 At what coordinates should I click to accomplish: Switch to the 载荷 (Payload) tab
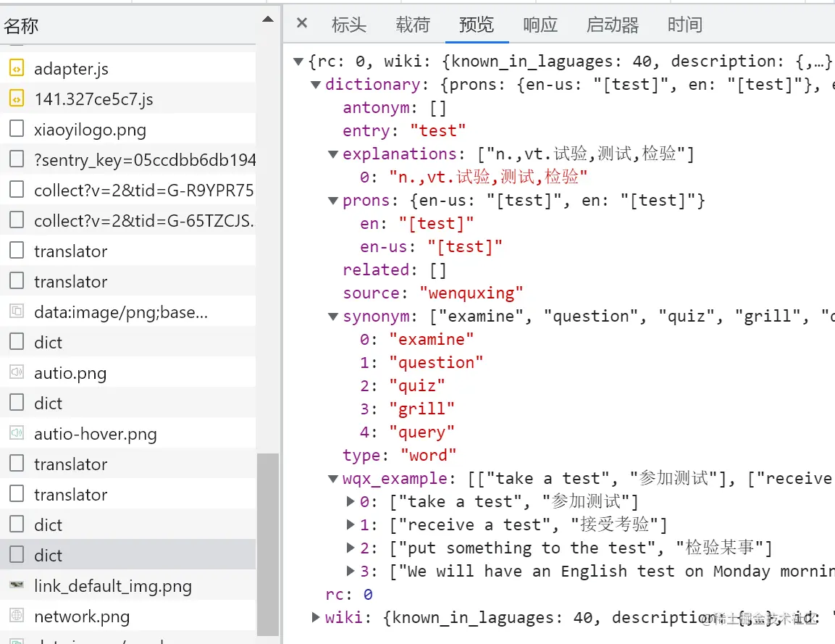413,25
